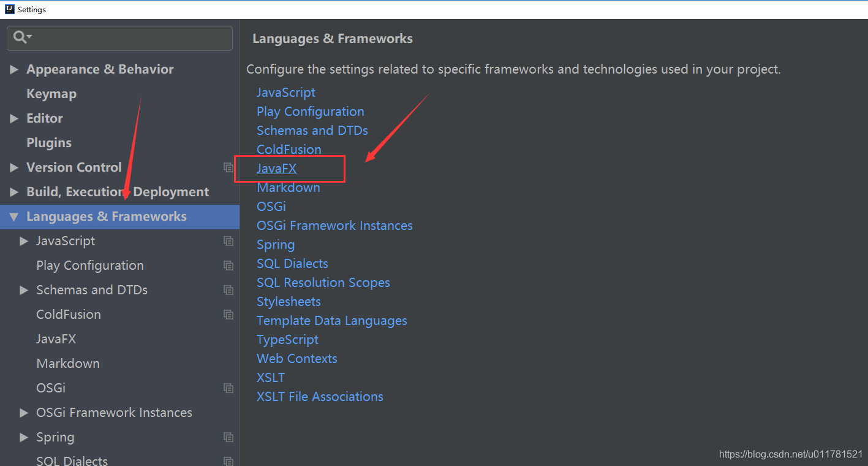The image size is (868, 466).
Task: Expand the JavaScript tree node arrow
Action: tap(24, 241)
